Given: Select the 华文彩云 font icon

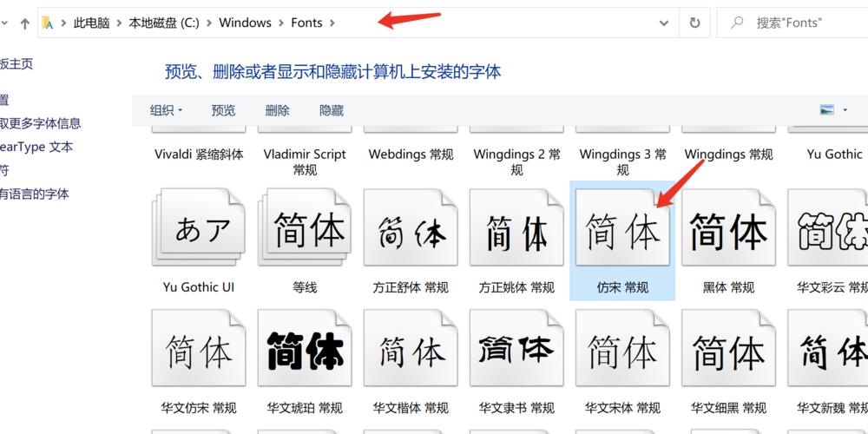Looking at the screenshot, I should pyautogui.click(x=828, y=227).
